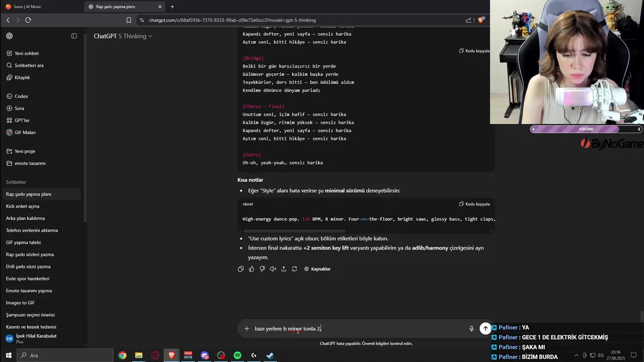The image size is (644, 362).
Task: Select chat 'Rap şarkı yapma planı'
Action: [42, 194]
